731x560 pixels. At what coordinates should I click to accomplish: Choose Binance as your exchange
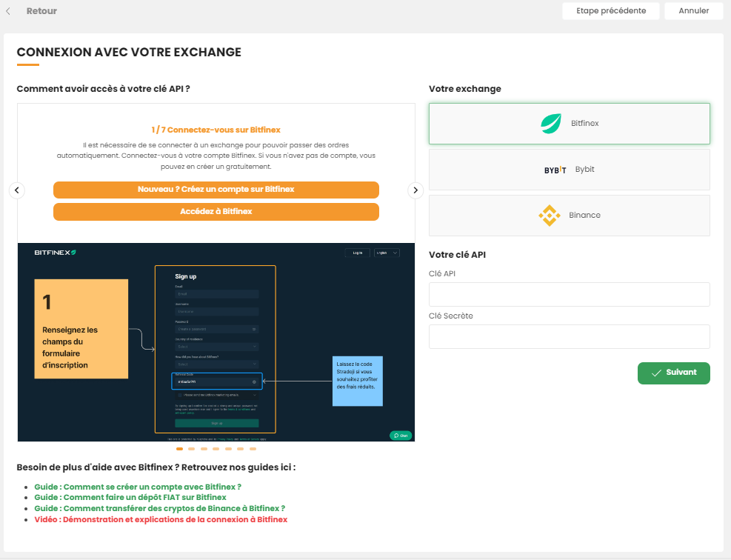(570, 216)
